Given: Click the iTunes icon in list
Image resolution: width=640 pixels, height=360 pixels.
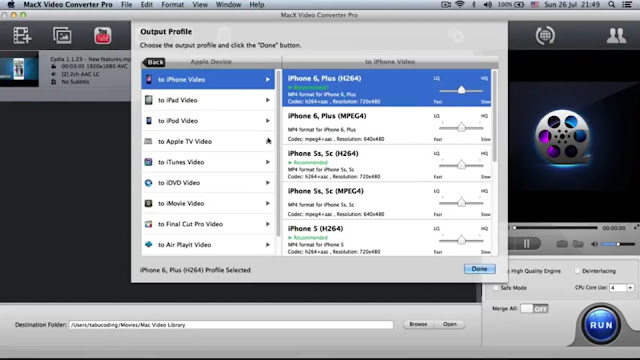Looking at the screenshot, I should (149, 162).
